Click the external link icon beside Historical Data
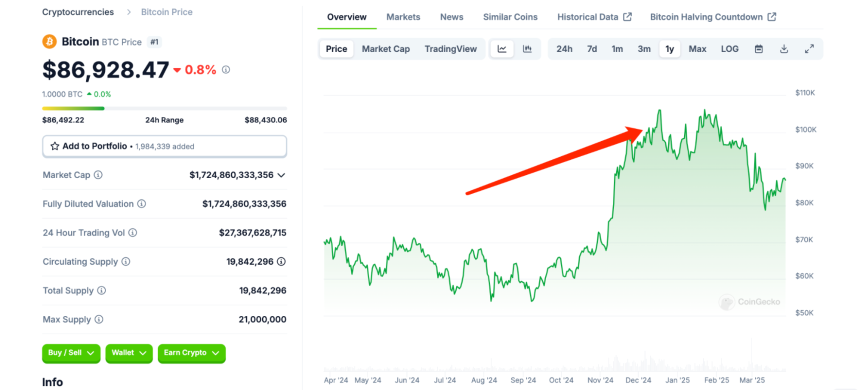The height and width of the screenshot is (390, 860). (x=627, y=17)
